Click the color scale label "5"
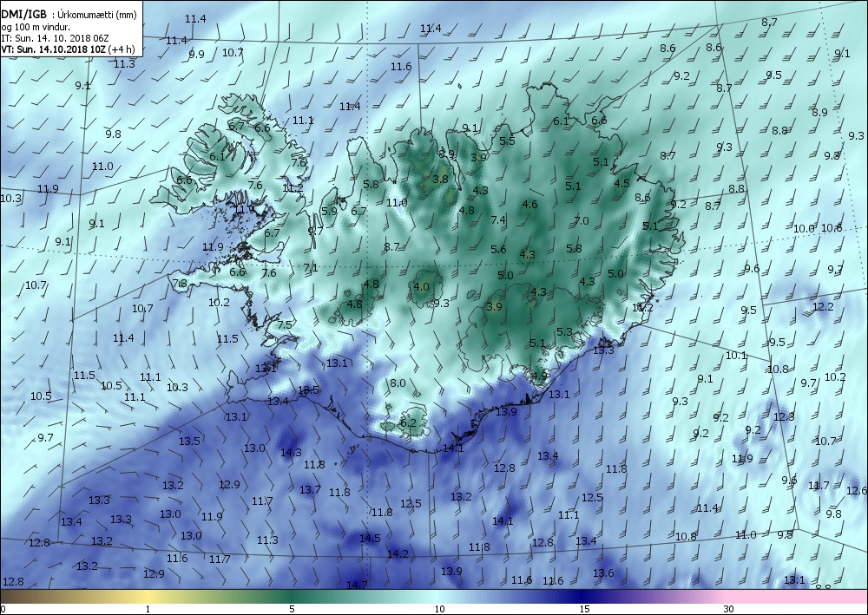868x615 pixels. click(292, 609)
